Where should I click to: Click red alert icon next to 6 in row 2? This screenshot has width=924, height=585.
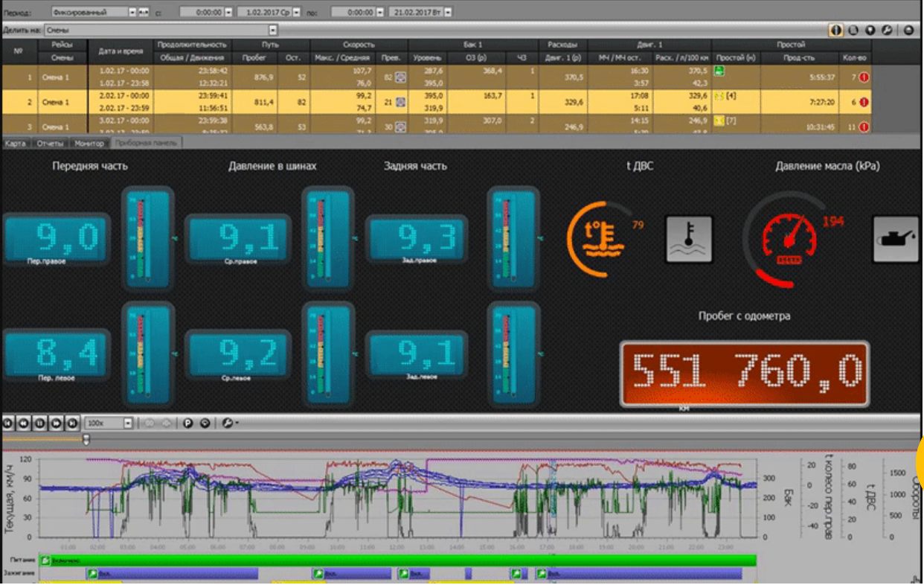point(865,102)
